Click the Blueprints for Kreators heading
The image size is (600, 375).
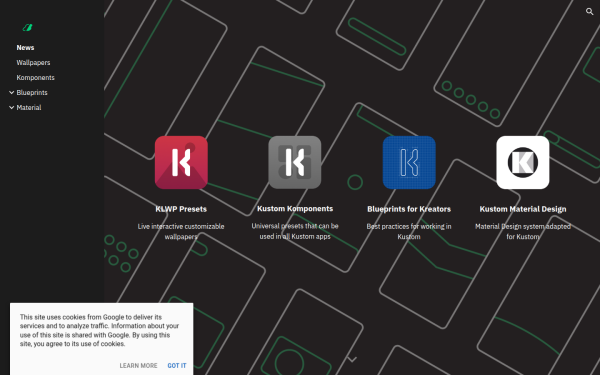(x=409, y=209)
